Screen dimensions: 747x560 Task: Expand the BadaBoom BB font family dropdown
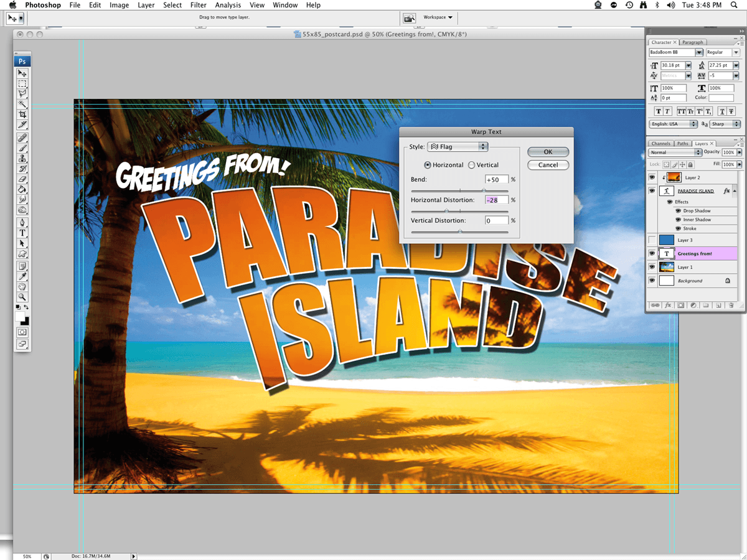(x=699, y=53)
